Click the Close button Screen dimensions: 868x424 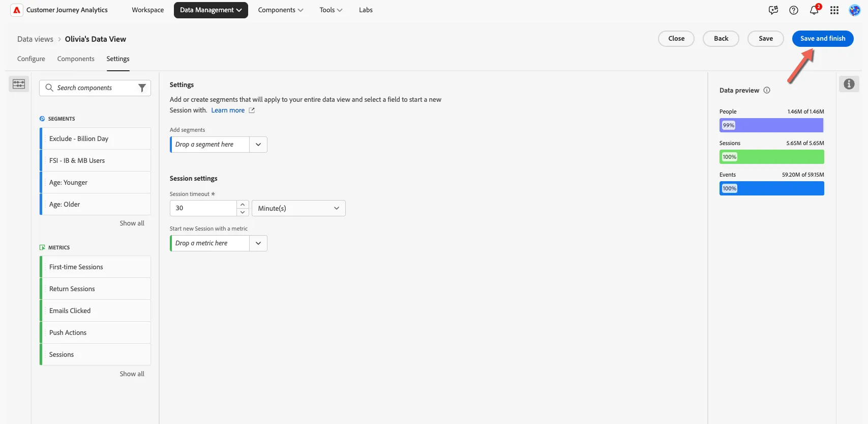point(676,39)
